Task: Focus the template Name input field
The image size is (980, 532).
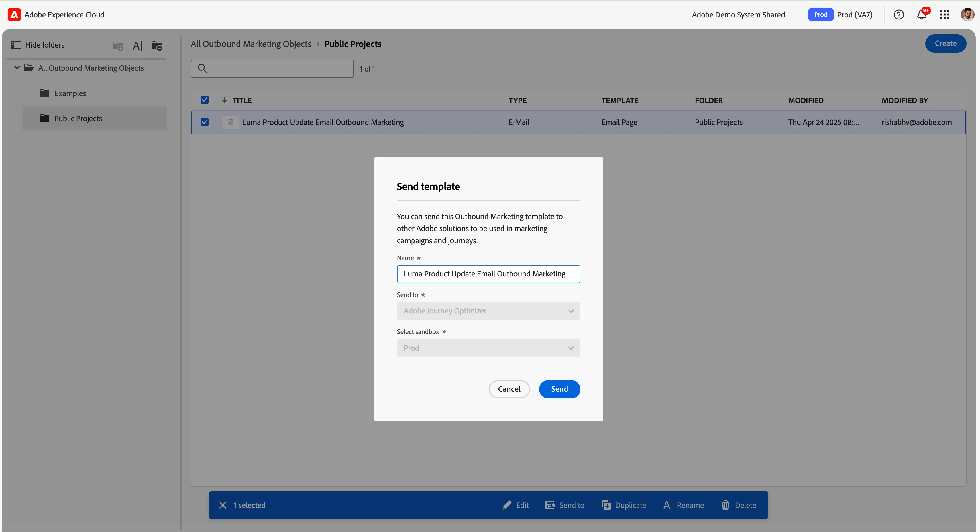Action: point(488,274)
